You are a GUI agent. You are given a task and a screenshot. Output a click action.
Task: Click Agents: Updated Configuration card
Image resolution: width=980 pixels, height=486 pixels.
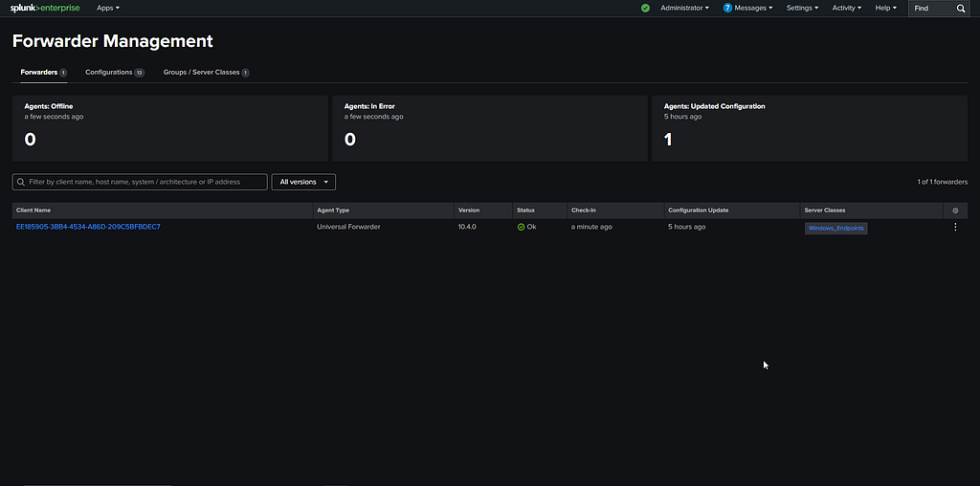pyautogui.click(x=810, y=129)
